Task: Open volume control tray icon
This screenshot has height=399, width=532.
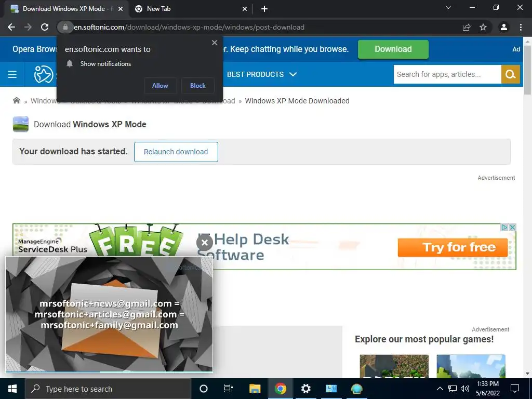Action: pos(465,389)
